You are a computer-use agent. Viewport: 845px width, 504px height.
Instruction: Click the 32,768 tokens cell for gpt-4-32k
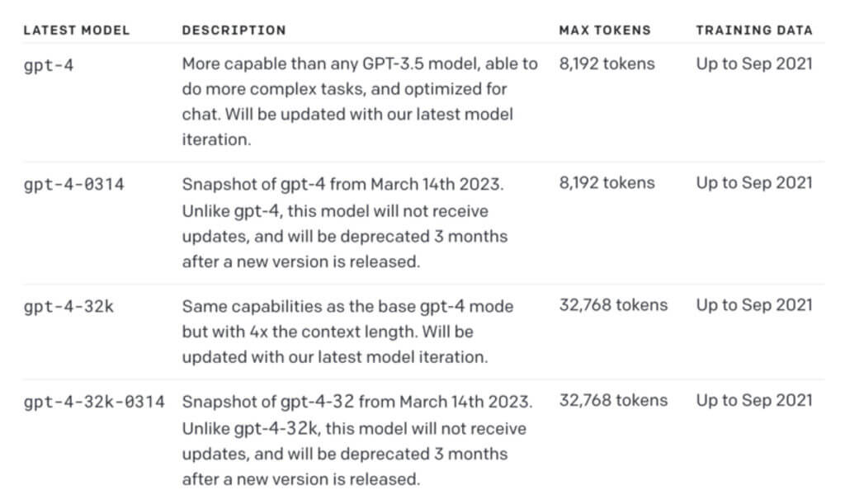[x=613, y=305]
